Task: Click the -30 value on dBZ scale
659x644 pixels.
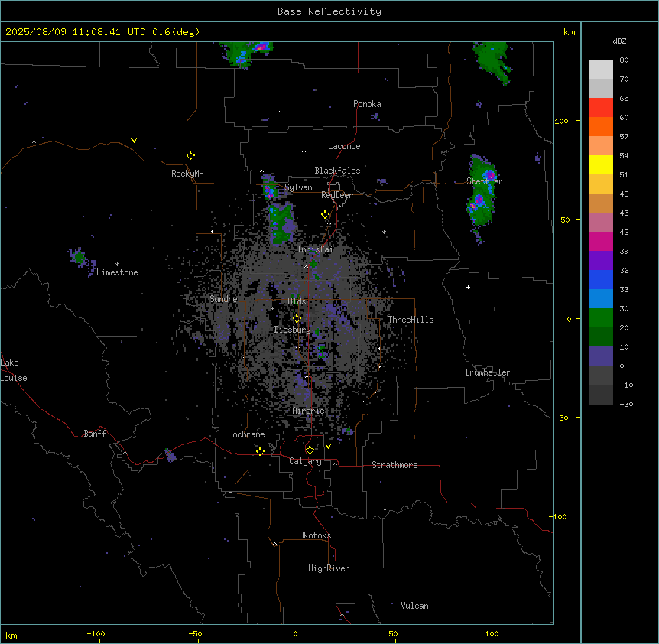Action: point(626,404)
